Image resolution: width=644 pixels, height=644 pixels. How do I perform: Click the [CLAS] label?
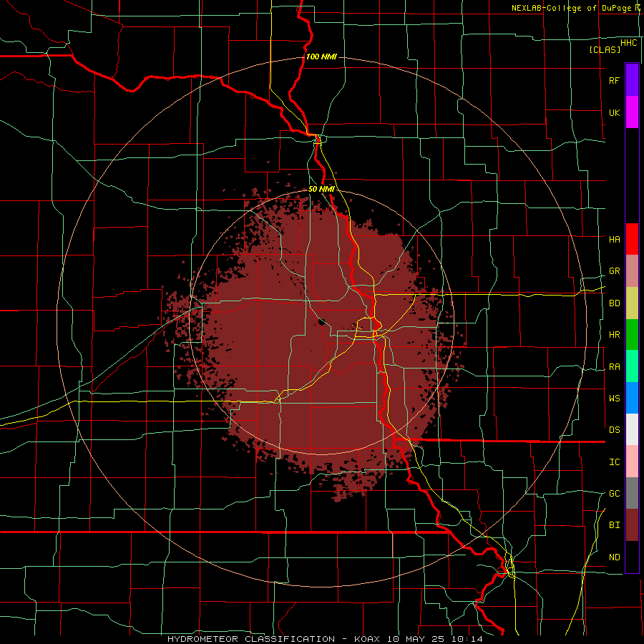pyautogui.click(x=605, y=49)
